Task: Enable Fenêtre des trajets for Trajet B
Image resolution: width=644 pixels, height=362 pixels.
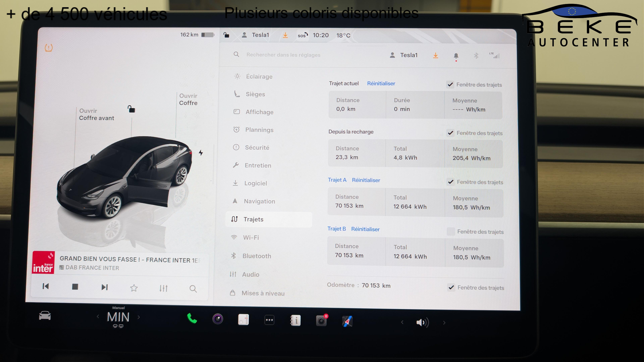Action: 451,232
